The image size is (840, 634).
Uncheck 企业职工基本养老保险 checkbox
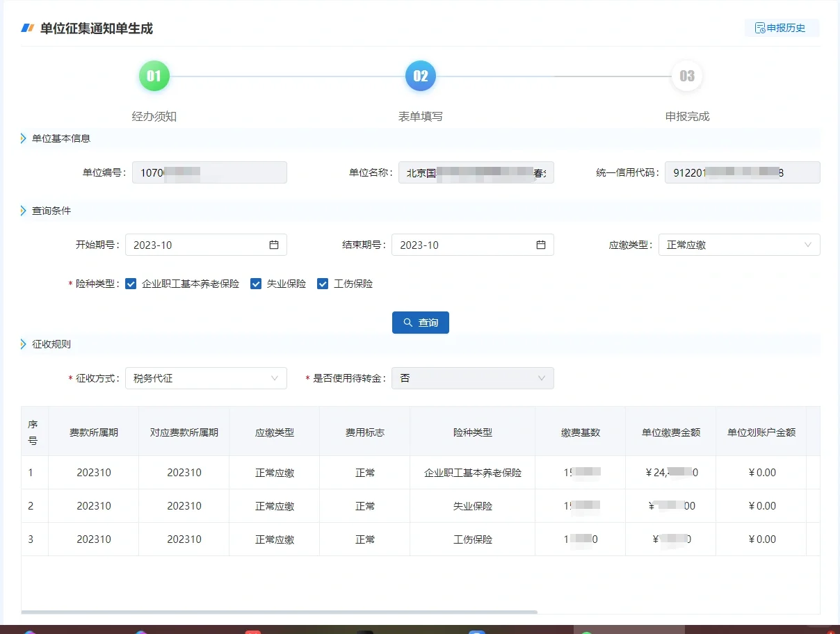(131, 284)
